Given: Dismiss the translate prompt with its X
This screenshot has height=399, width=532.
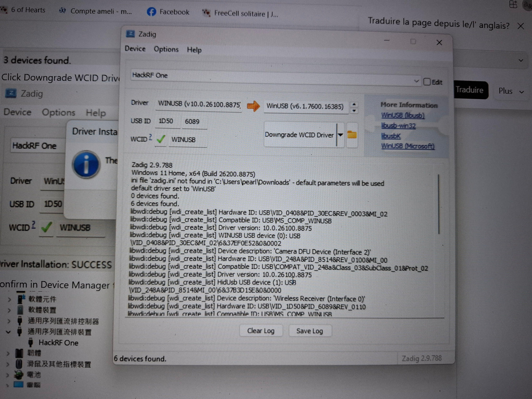Looking at the screenshot, I should coord(521,26).
